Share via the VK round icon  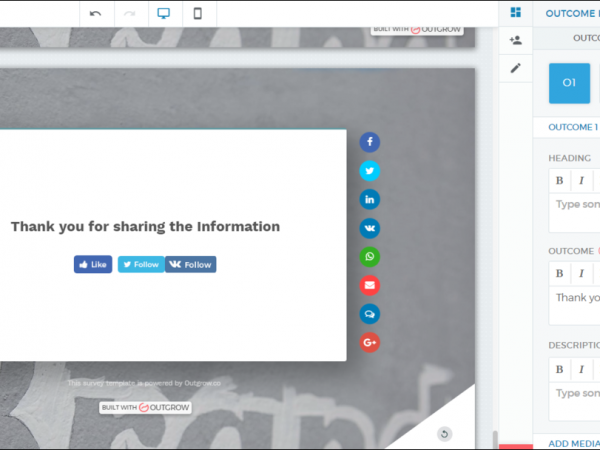tap(370, 228)
